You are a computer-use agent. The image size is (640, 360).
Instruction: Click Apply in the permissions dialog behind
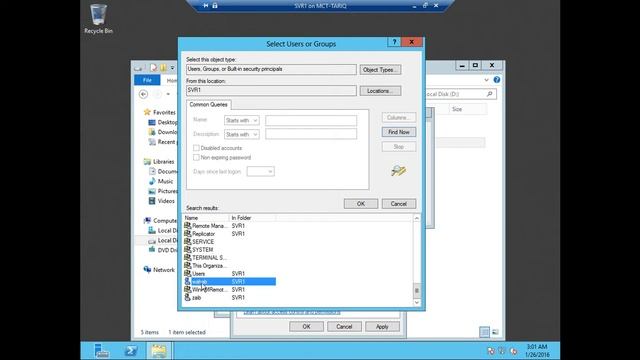[382, 327]
